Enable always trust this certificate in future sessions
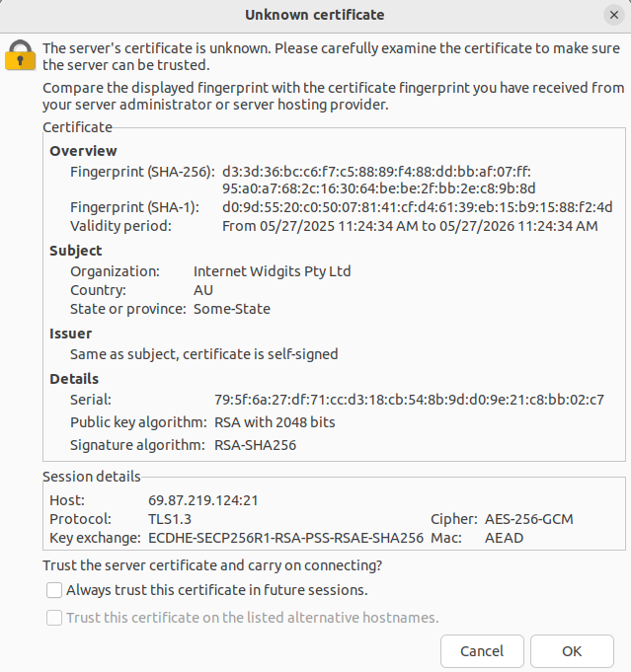The width and height of the screenshot is (631, 672). click(x=53, y=591)
